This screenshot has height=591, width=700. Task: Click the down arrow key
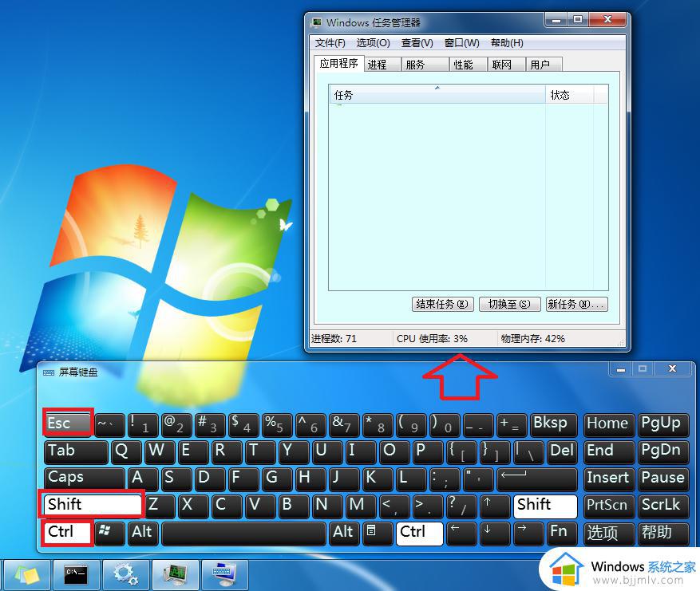coord(495,534)
